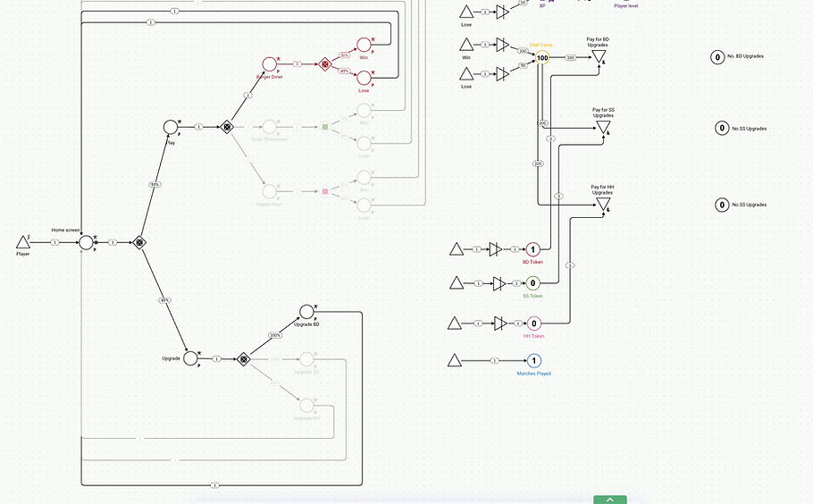Screen dimensions: 813x504
Task: Click the black gate diamond after Home screen
Action: point(138,242)
